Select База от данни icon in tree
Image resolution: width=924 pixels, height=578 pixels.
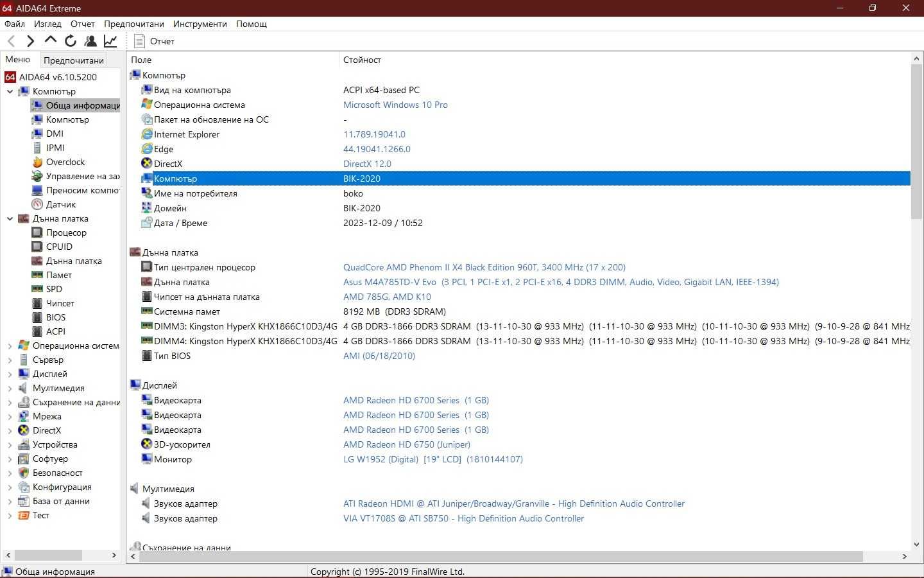pos(24,501)
